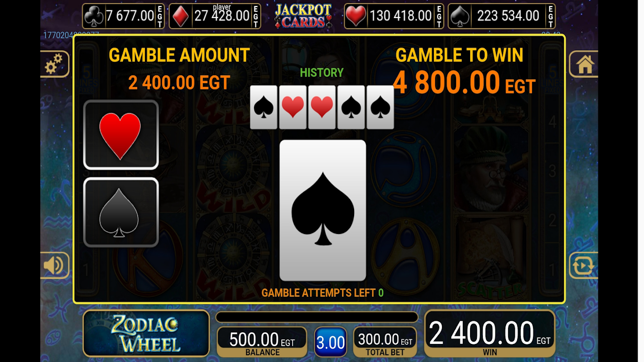Select the last spade history card
644x362 pixels.
tap(380, 107)
